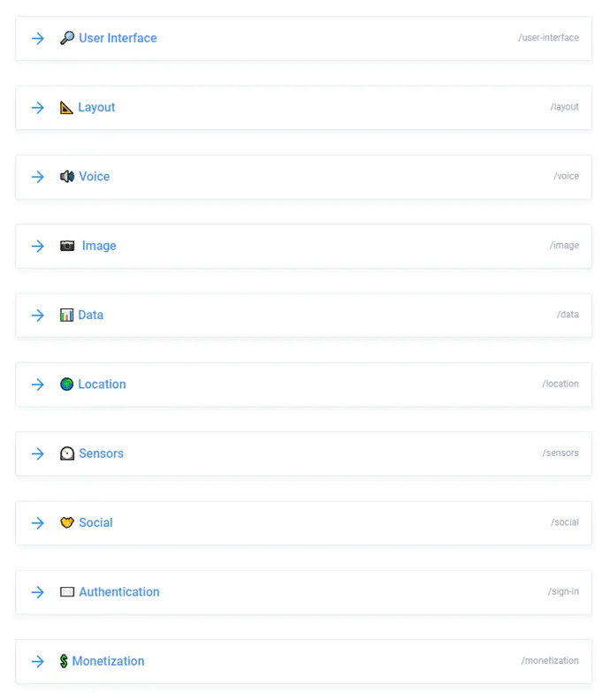
Task: Click the /location path label
Action: [560, 384]
